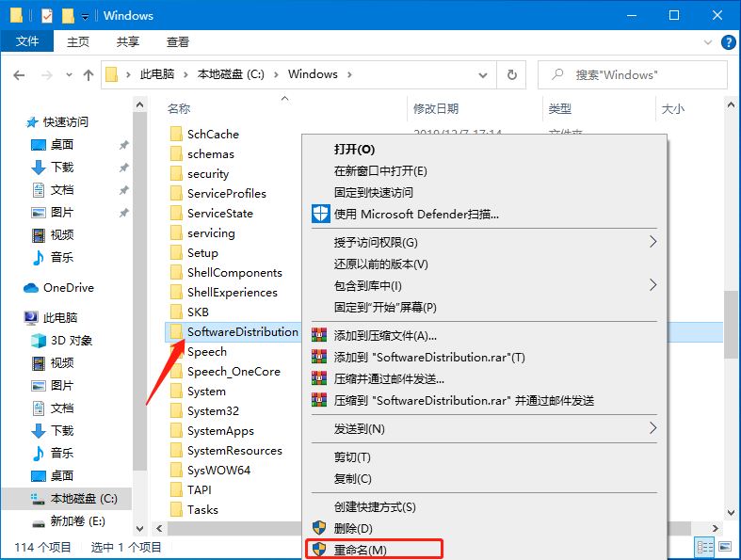Choose 剪切(T) from context menu

tap(352, 457)
